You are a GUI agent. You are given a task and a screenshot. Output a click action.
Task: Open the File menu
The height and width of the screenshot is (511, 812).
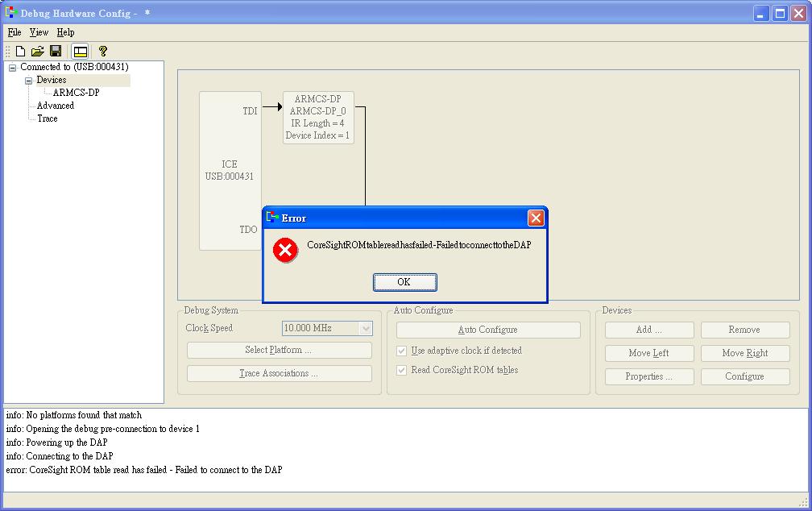(14, 32)
